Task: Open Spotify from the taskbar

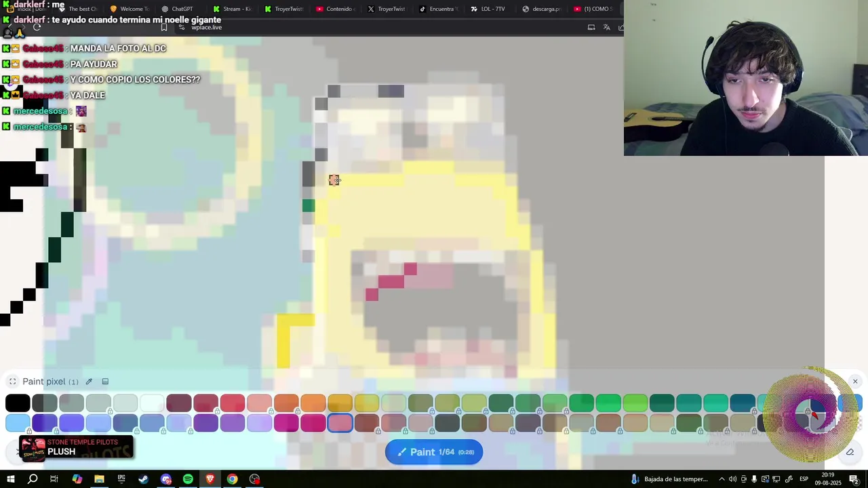Action: 188,479
